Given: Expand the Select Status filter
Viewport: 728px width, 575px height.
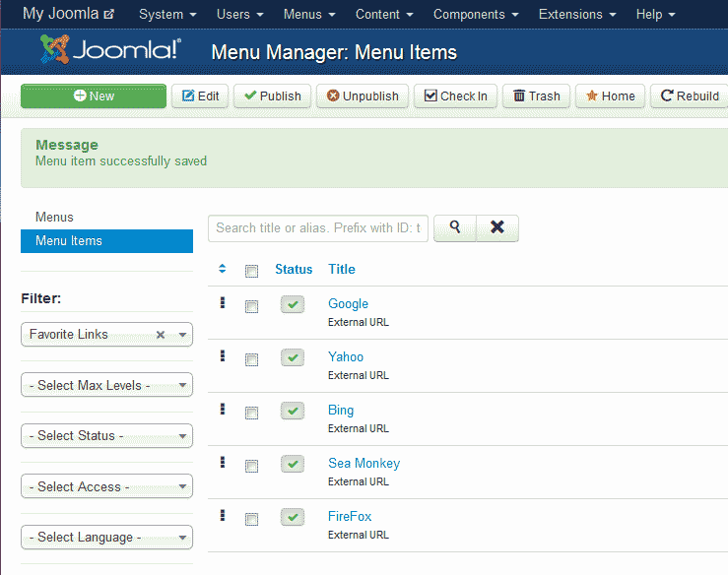Looking at the screenshot, I should (106, 436).
